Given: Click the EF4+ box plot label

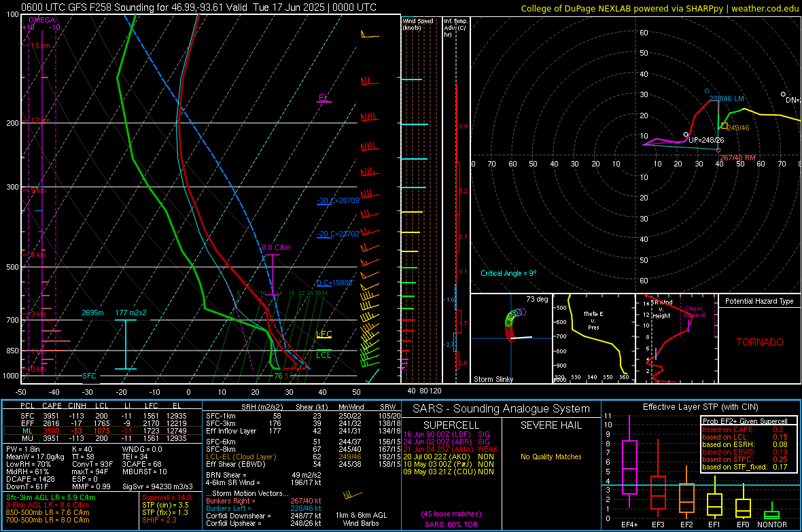Looking at the screenshot, I should click(x=629, y=525).
